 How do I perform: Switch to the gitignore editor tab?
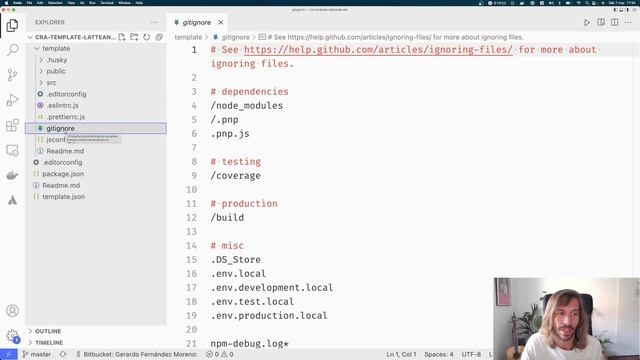(197, 22)
